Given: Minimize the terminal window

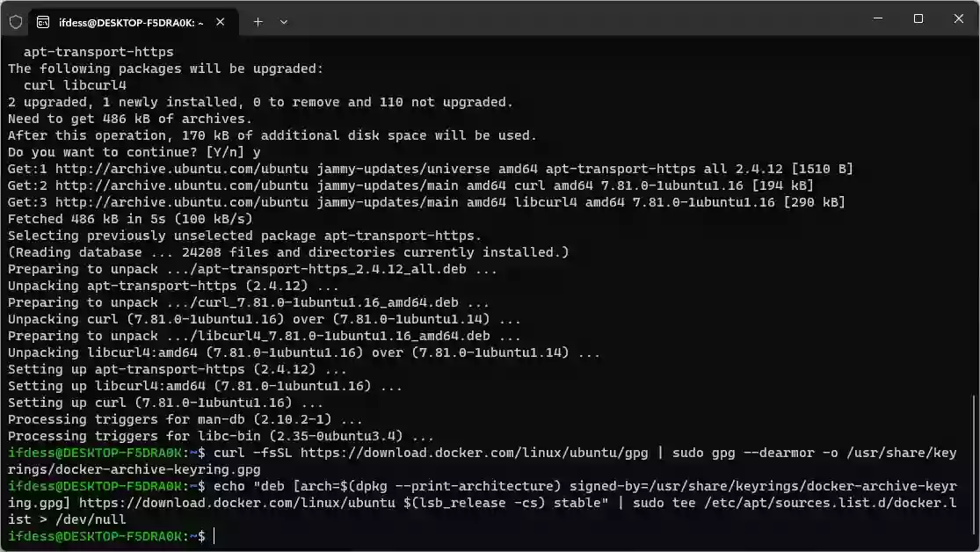Looking at the screenshot, I should tap(877, 18).
